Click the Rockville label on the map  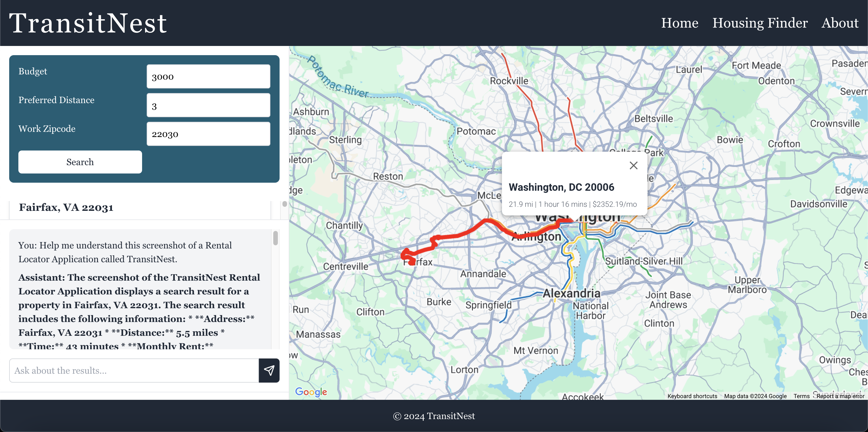point(509,81)
